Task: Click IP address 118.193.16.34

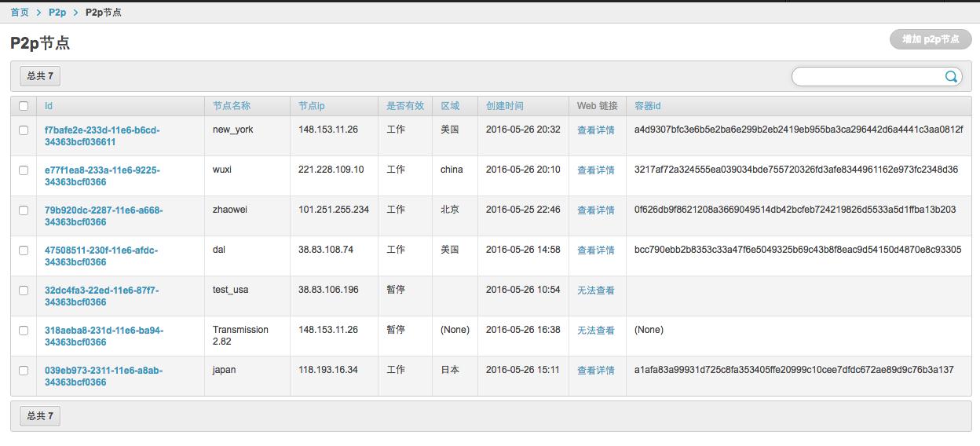Action: click(328, 370)
